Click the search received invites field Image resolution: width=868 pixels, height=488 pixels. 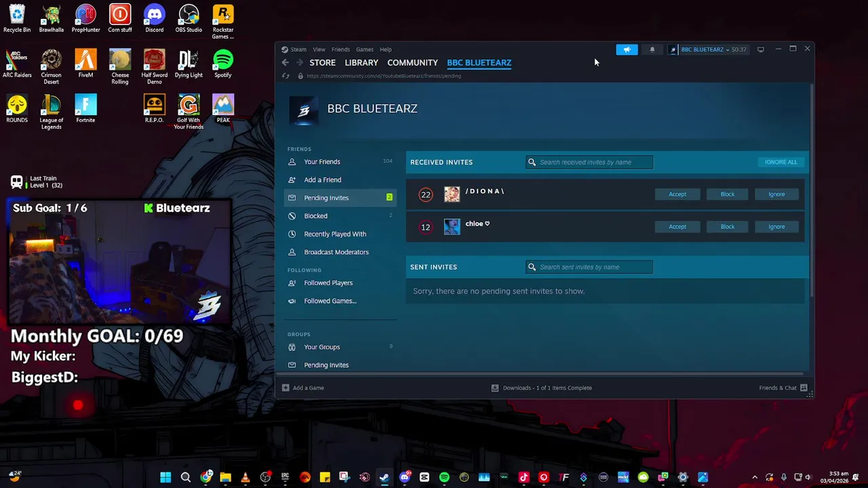pyautogui.click(x=589, y=162)
